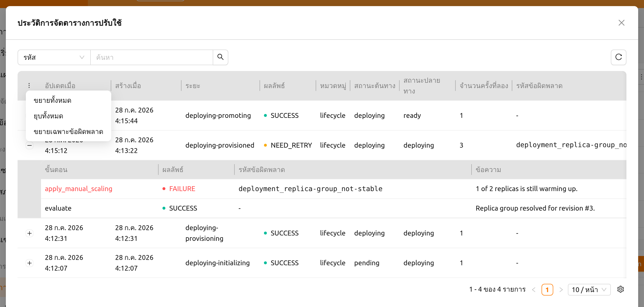The height and width of the screenshot is (307, 644).
Task: Click the หมวดหมู่ column header
Action: click(333, 86)
